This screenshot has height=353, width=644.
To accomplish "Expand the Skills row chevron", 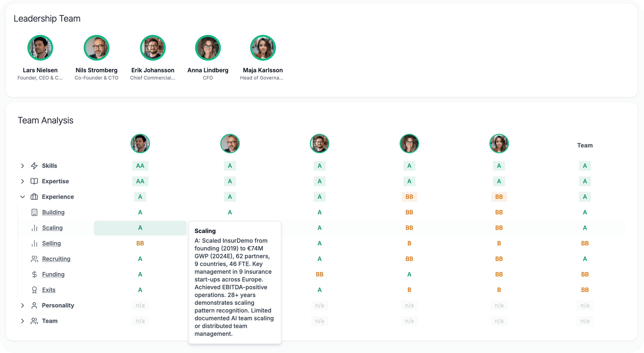I will pos(23,166).
